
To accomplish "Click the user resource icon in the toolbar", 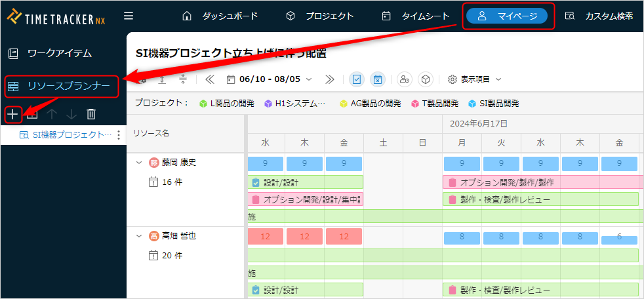I will 404,79.
